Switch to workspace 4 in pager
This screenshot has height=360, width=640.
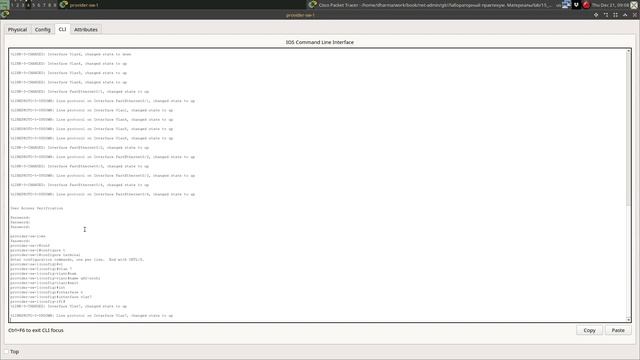point(28,5)
